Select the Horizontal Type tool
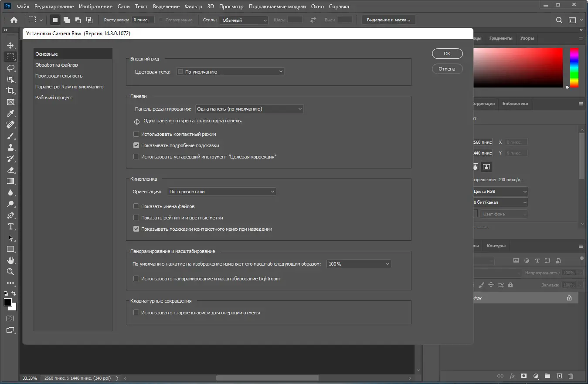Viewport: 588px width, 384px height. (10, 226)
